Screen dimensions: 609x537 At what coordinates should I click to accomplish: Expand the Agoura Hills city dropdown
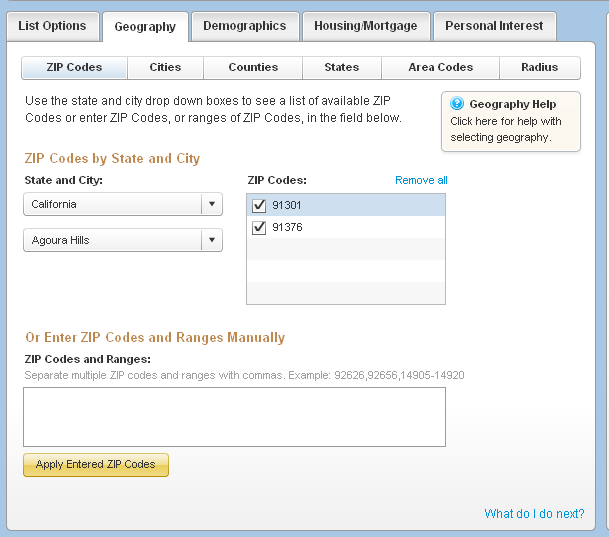tap(211, 240)
